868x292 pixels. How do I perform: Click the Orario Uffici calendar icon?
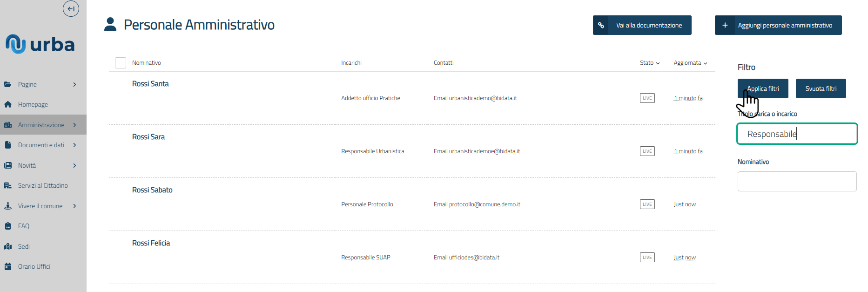click(8, 266)
